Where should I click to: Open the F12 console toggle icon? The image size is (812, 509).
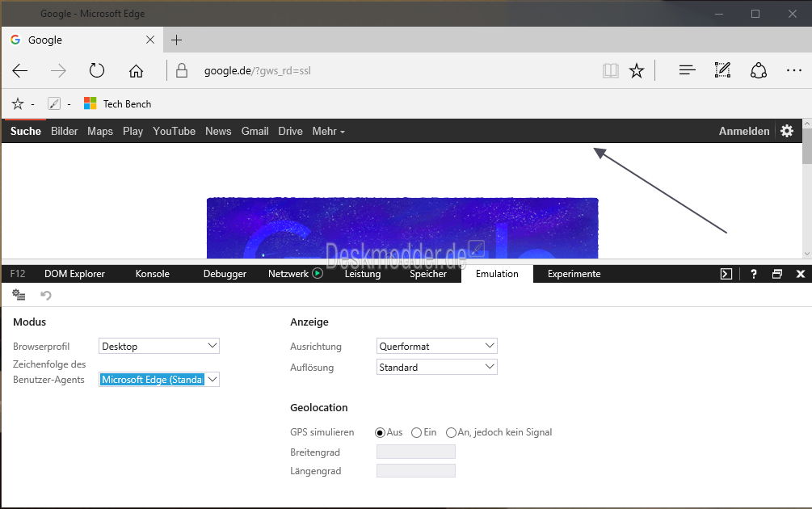726,274
